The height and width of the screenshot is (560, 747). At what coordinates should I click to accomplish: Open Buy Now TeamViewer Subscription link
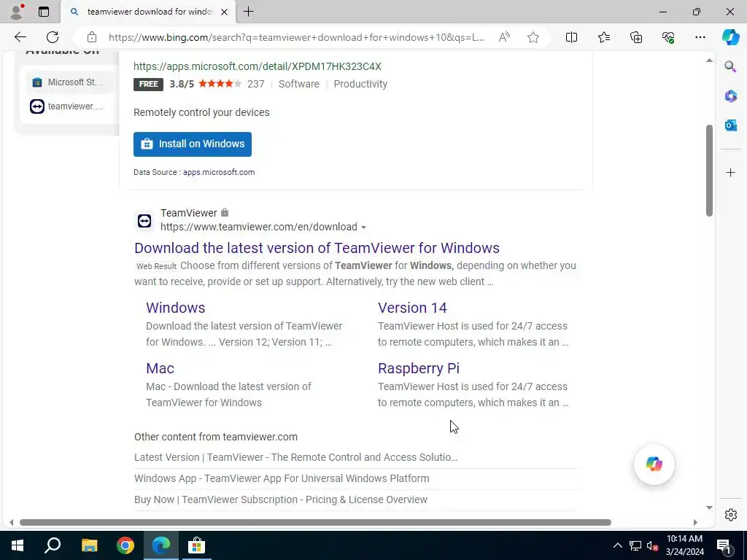coord(281,499)
